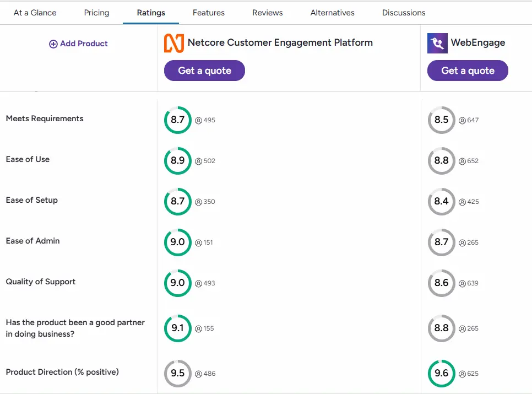Image resolution: width=532 pixels, height=394 pixels.
Task: Click the WebEngage bird logo
Action: [x=437, y=43]
